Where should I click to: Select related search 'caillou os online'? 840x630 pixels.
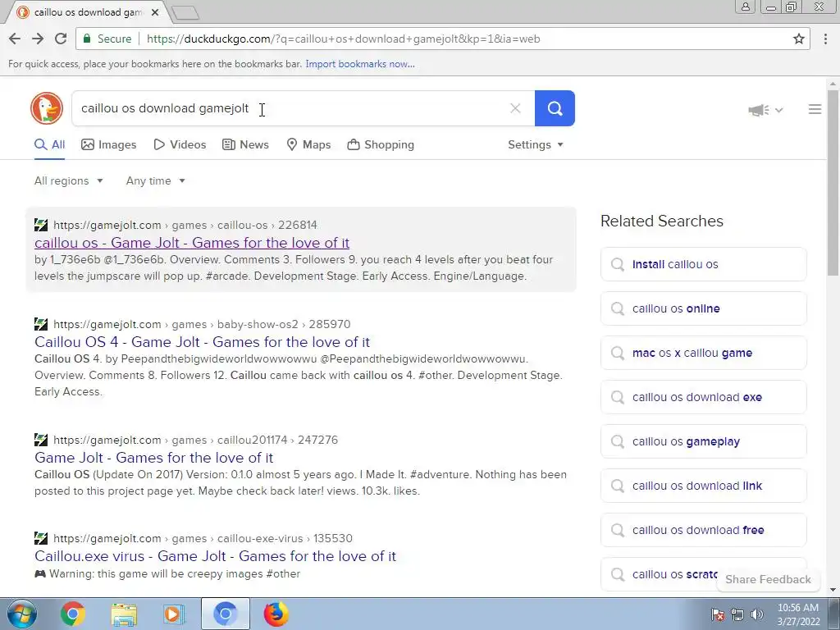pos(703,308)
